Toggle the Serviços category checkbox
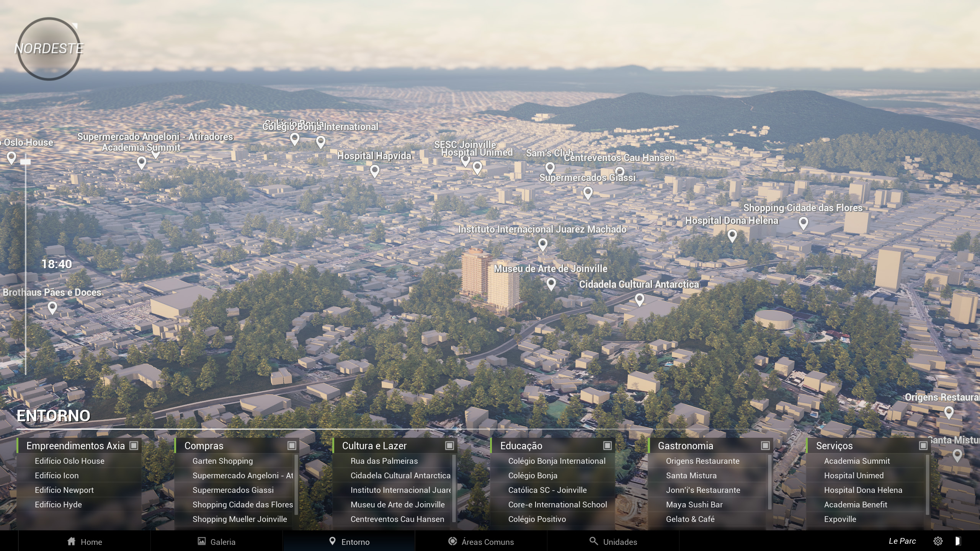The image size is (980, 551). pos(923,445)
